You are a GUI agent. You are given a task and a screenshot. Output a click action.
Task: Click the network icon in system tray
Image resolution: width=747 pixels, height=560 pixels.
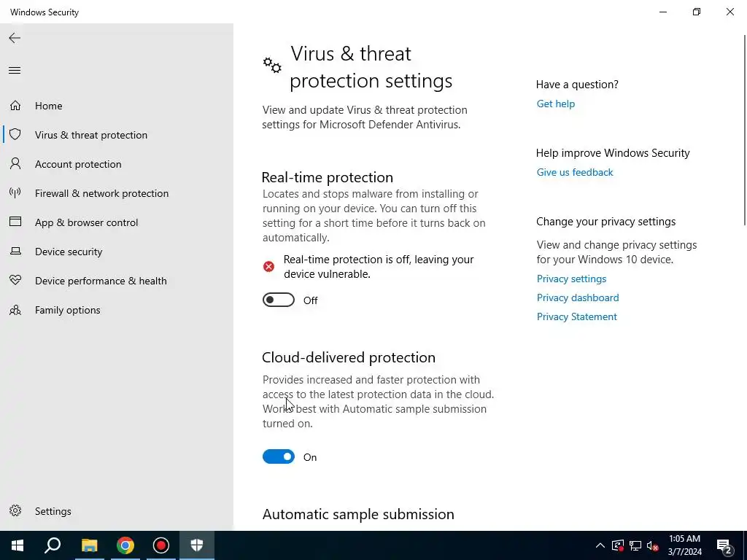tap(635, 545)
